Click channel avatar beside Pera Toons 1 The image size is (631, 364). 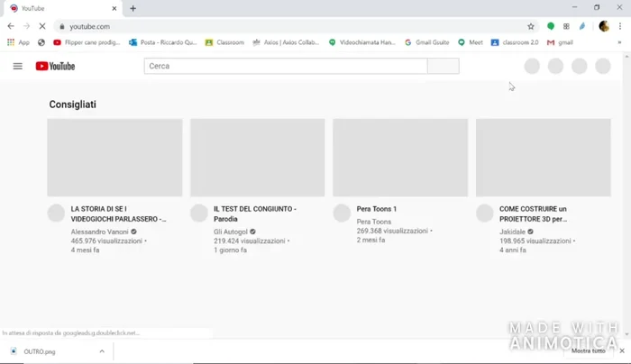342,214
